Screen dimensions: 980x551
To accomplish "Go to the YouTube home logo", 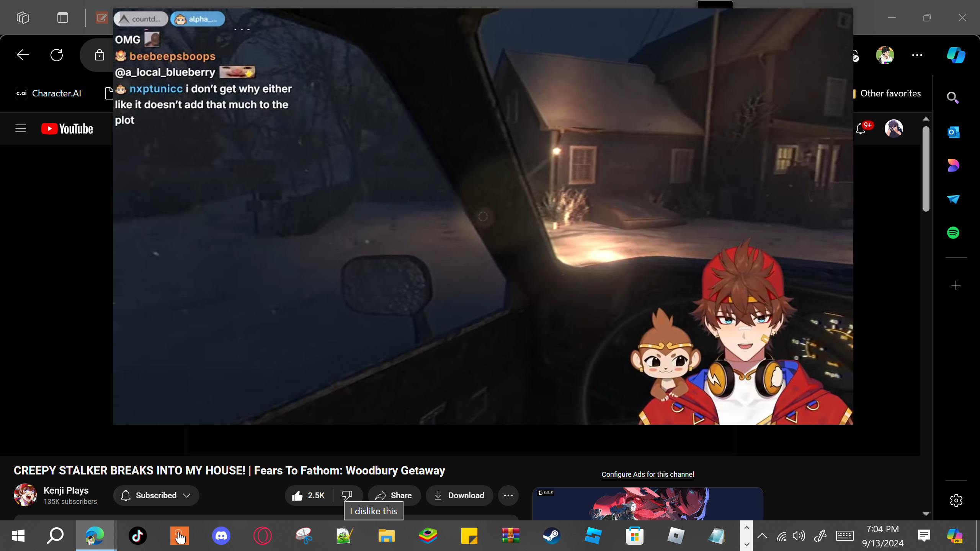I will click(x=67, y=129).
